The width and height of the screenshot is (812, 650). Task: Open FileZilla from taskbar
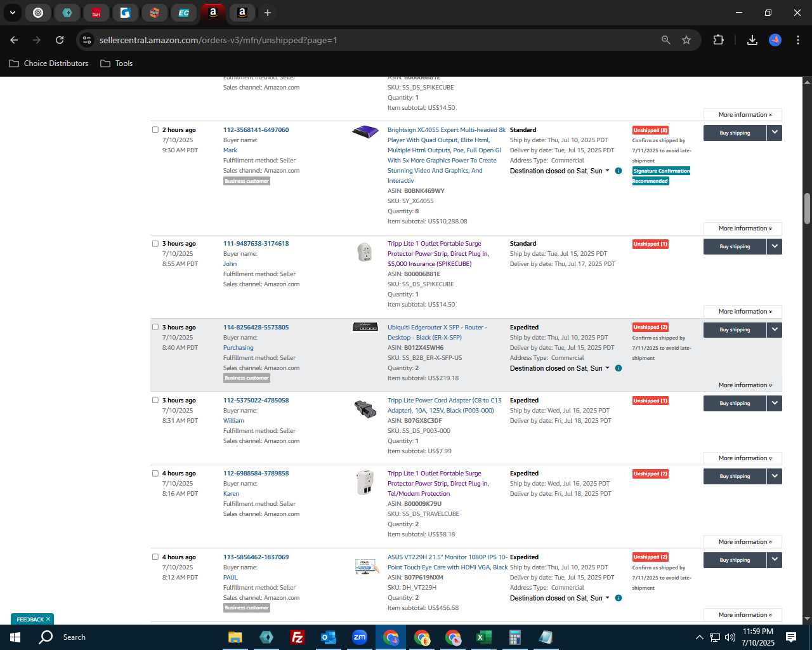[297, 637]
